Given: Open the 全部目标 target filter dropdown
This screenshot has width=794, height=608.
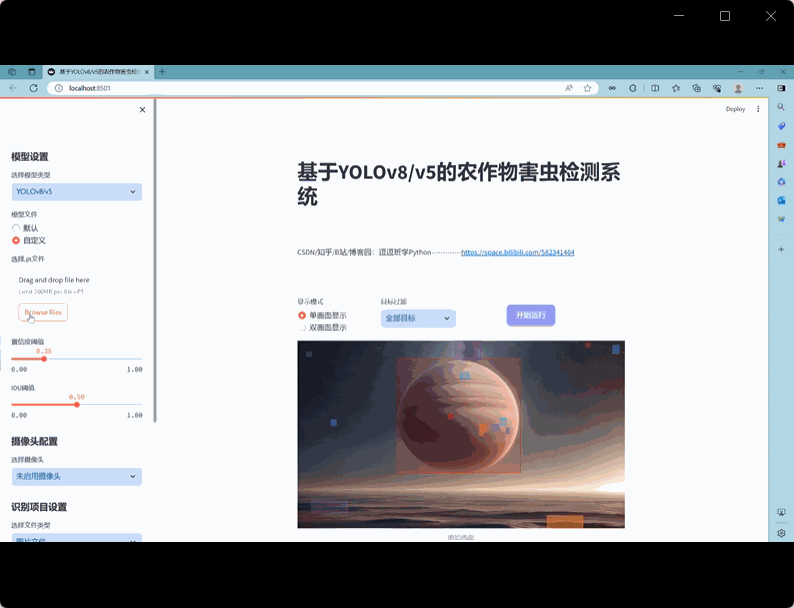Looking at the screenshot, I should [x=418, y=318].
